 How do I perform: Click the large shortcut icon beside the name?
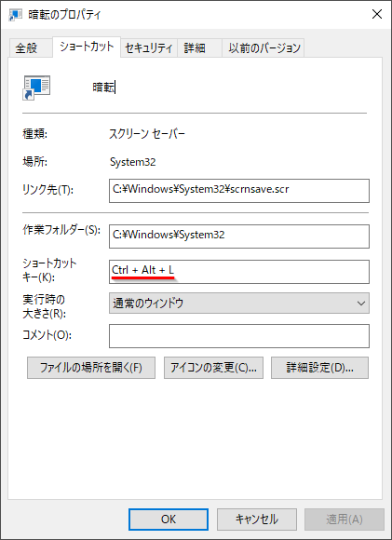(x=36, y=88)
